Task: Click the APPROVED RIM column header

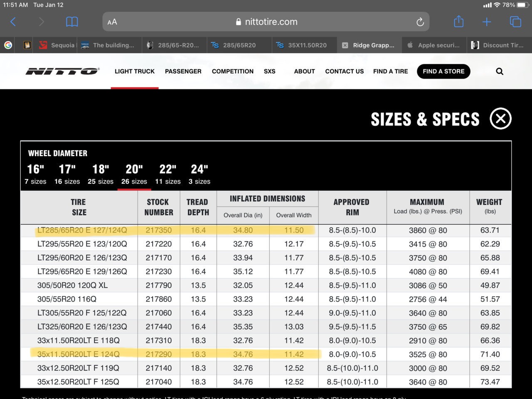Action: tap(352, 207)
